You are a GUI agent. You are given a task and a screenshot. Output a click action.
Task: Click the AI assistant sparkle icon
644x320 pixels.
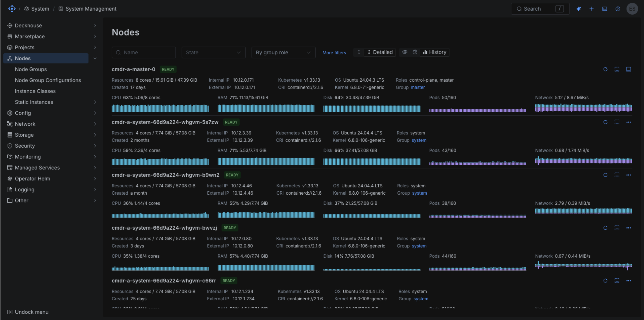[578, 9]
